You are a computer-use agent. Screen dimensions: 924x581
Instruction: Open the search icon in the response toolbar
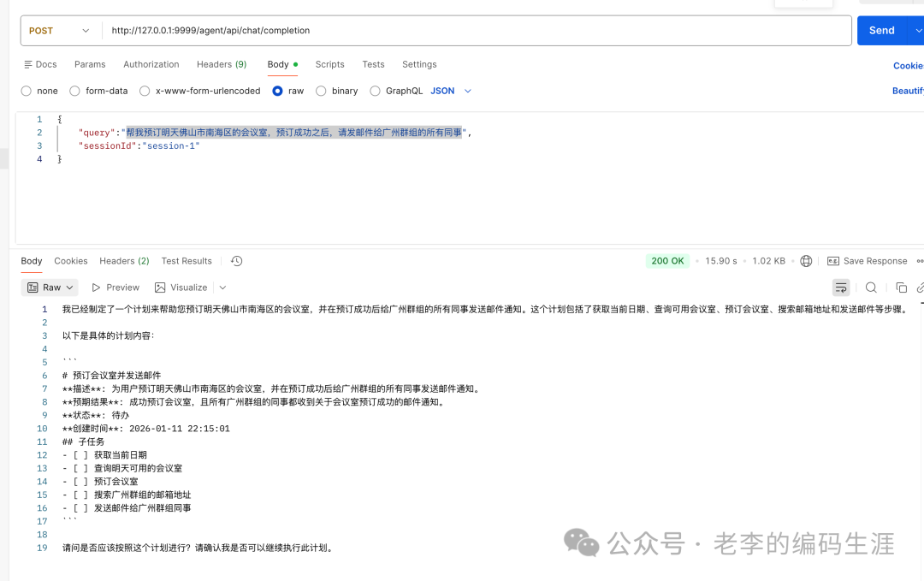tap(871, 287)
